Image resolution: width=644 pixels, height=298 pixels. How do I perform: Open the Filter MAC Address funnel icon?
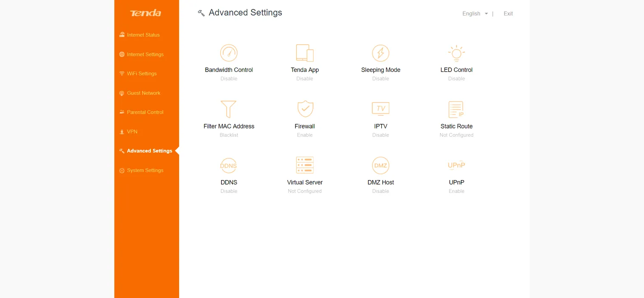(x=229, y=109)
